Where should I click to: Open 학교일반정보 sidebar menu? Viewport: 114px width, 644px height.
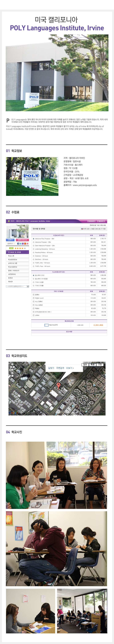click(18, 260)
